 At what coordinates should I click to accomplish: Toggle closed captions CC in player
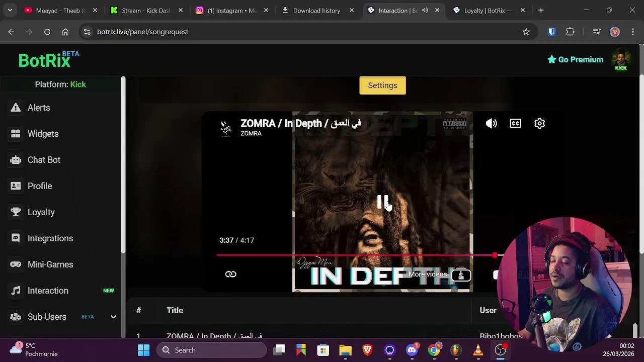(515, 124)
